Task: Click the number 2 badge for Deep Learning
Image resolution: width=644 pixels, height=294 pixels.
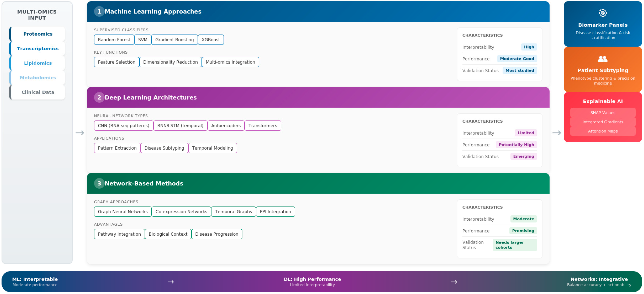Action: 99,97
